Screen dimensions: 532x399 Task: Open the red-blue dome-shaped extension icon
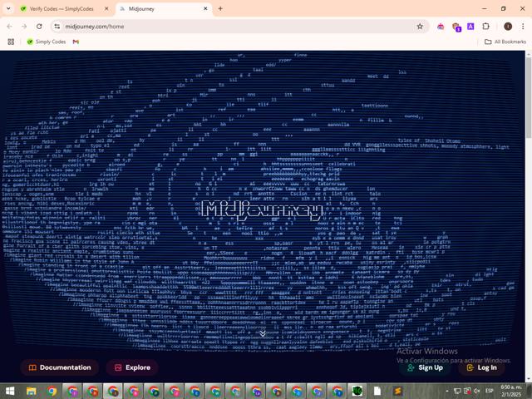(x=441, y=27)
